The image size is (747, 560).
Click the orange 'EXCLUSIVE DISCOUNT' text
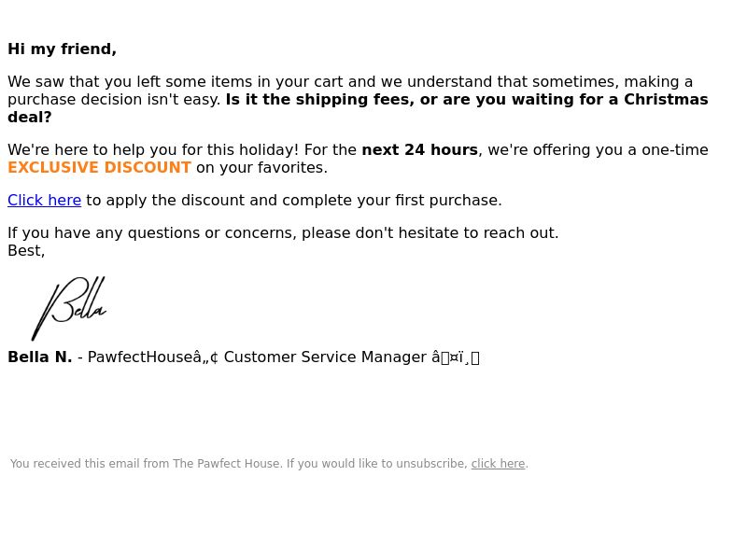click(x=99, y=168)
